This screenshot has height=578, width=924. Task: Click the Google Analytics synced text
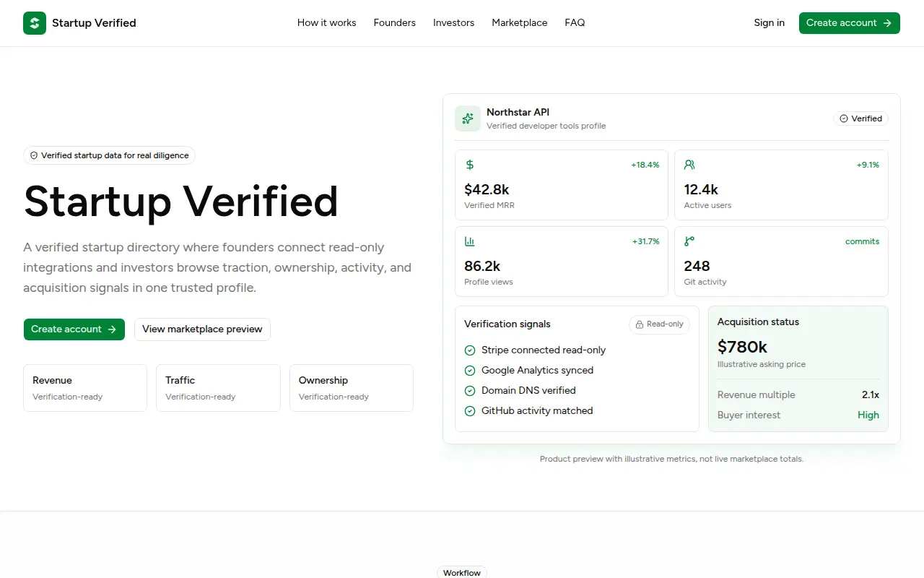[538, 371]
